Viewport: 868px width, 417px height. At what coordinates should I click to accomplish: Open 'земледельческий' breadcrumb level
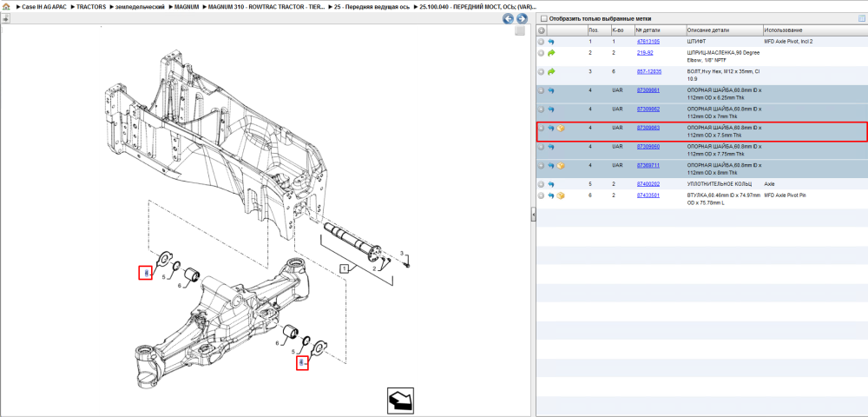coord(140,7)
